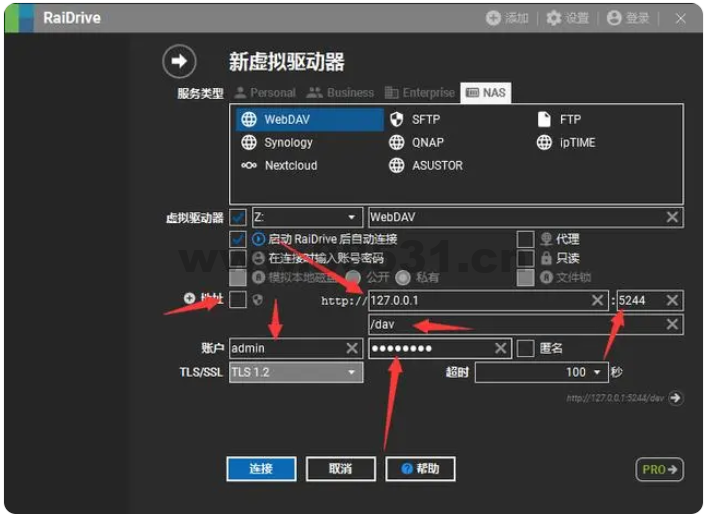Click the plus icon beside the 地址 label
705x514 pixels.
(x=189, y=298)
